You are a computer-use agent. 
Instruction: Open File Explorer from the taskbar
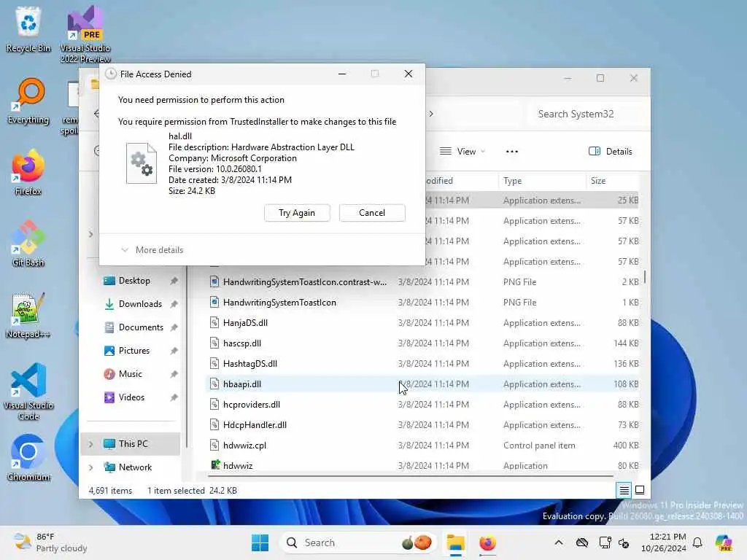coord(455,542)
